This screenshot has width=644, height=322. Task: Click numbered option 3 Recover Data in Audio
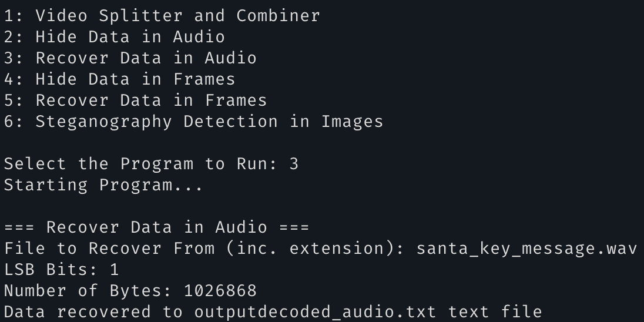[130, 58]
